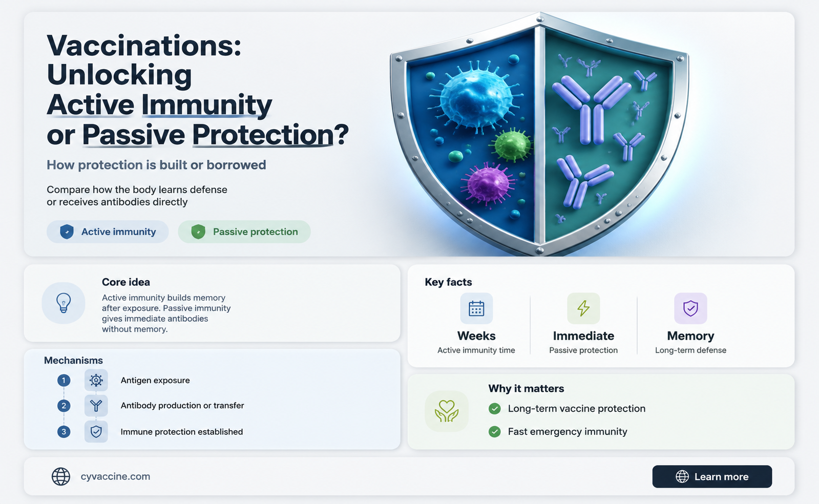Click step number 3 circle in Mechanisms
This screenshot has width=819, height=504.
pyautogui.click(x=64, y=432)
